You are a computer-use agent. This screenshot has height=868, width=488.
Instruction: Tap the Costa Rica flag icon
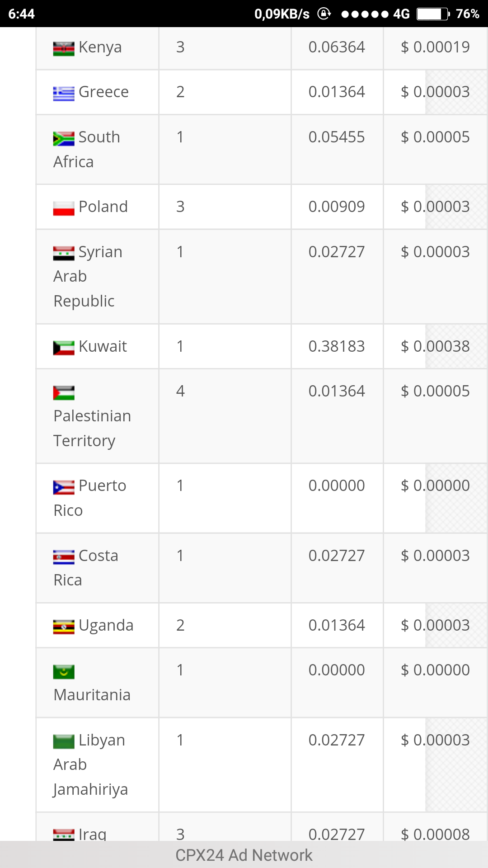click(64, 557)
